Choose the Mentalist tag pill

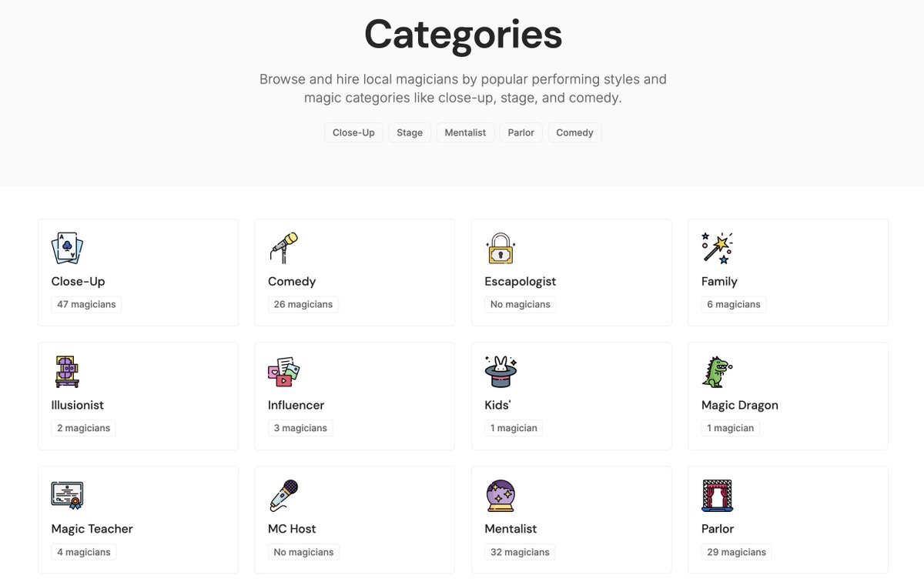pos(465,132)
